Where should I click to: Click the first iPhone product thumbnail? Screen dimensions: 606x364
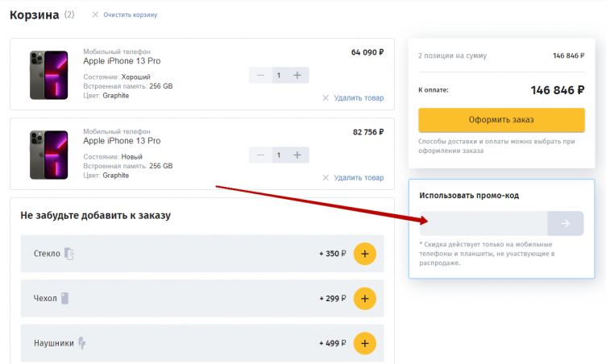48,74
